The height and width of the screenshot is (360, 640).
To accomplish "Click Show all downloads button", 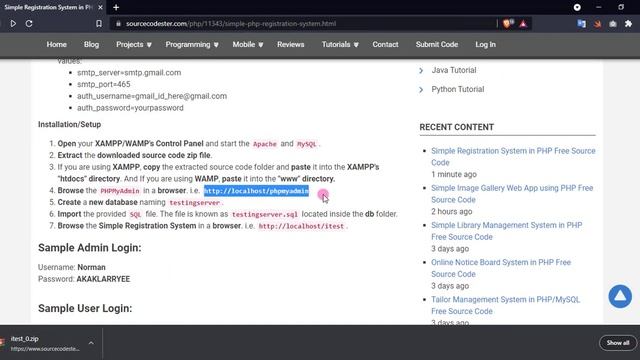I will [618, 343].
